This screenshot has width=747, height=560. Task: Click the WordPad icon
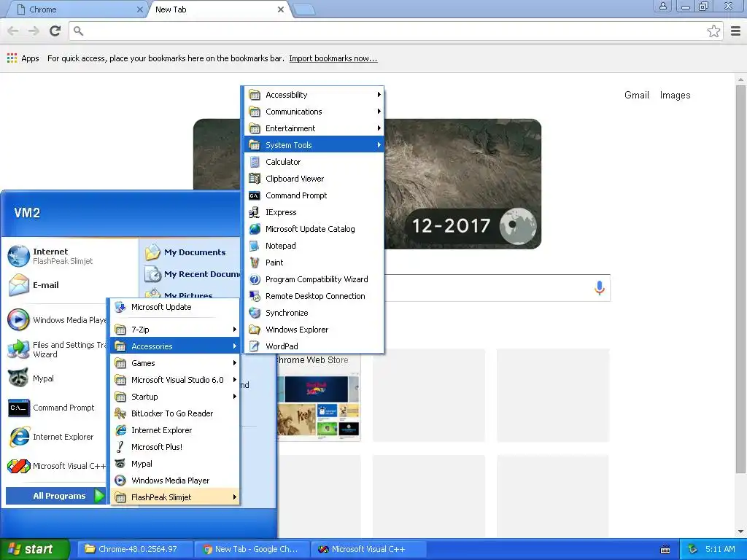coord(255,346)
